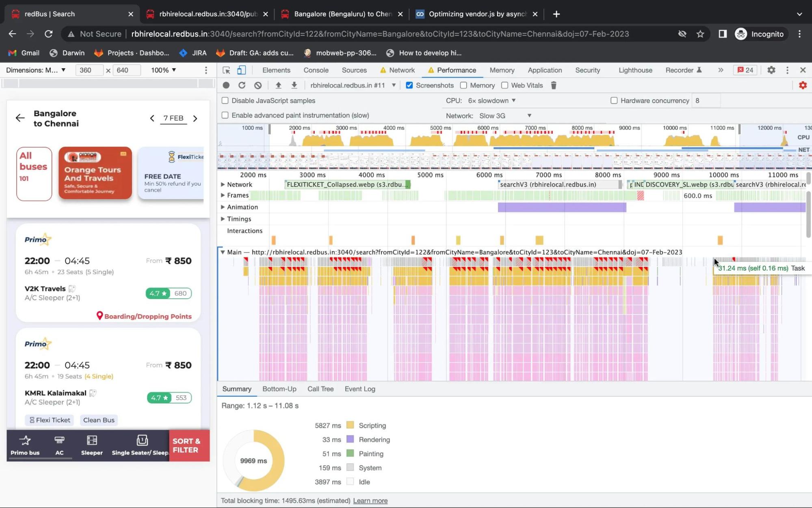Enable the Memory checkbox in Performance

[464, 85]
